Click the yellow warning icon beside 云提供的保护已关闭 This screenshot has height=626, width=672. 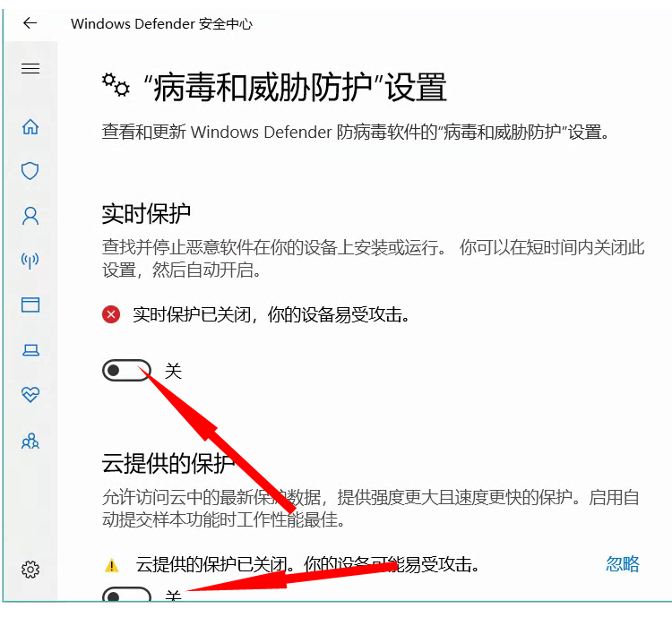click(111, 566)
